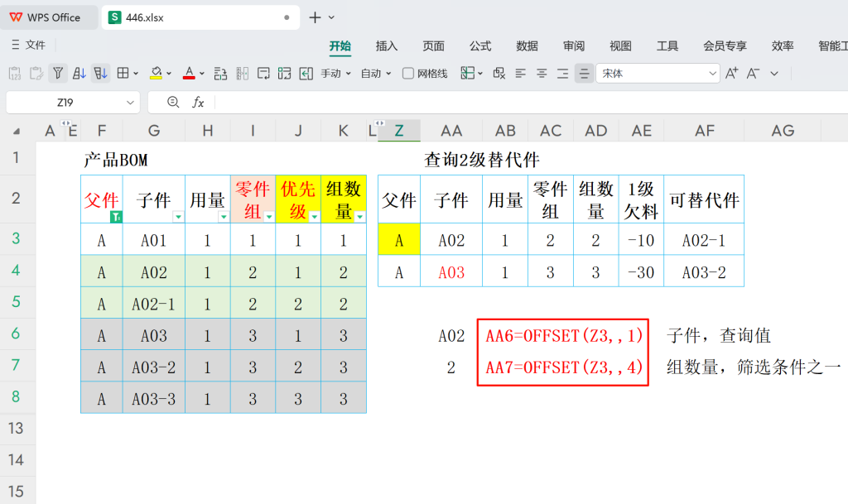
Task: Click the paste values icon
Action: 15,74
